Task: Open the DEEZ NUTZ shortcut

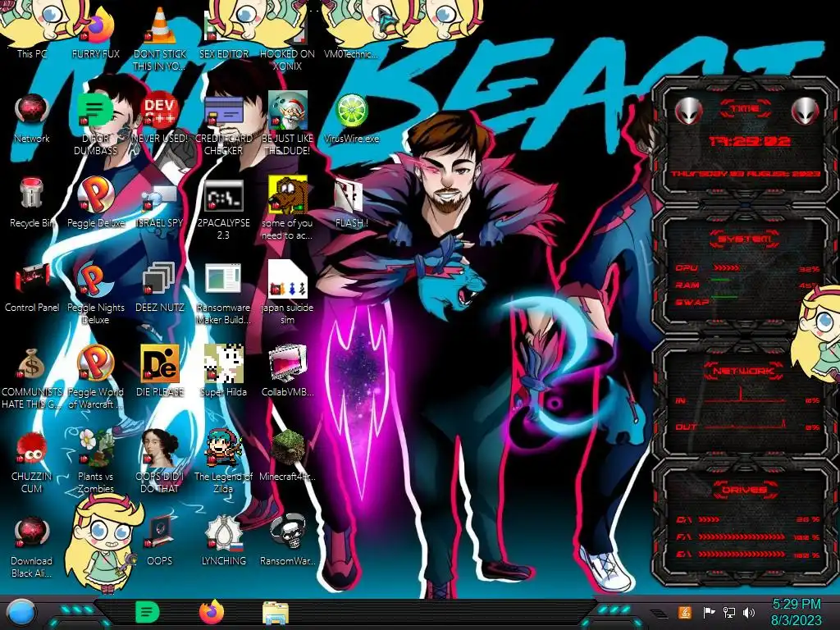Action: pos(160,287)
